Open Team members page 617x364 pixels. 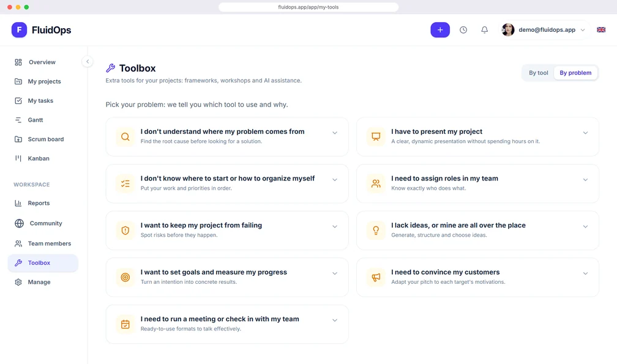(x=43, y=243)
